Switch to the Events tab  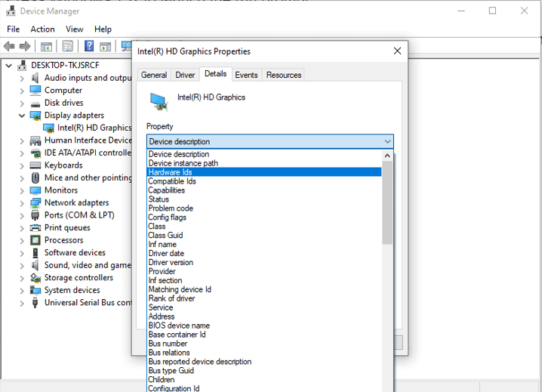(x=246, y=75)
